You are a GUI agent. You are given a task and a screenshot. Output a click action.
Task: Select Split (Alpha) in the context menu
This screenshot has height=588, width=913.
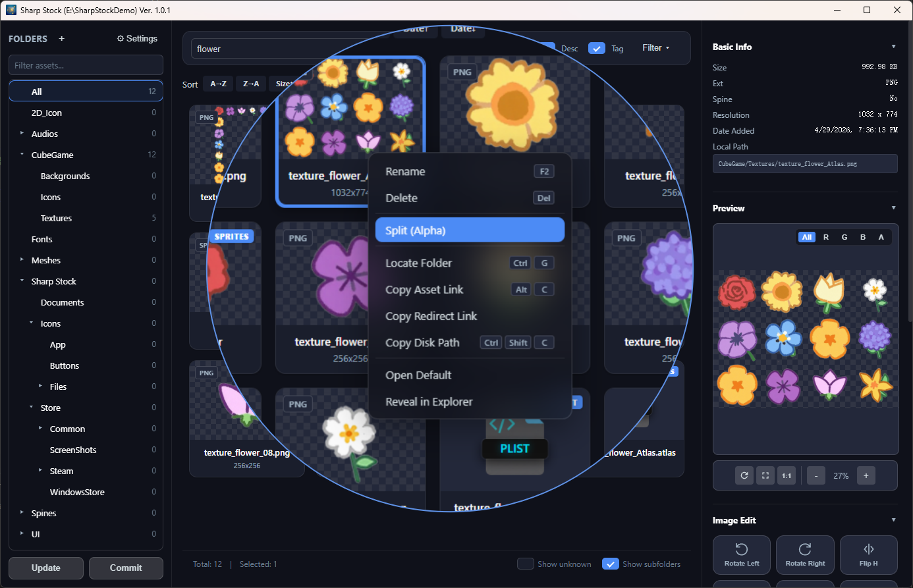point(470,230)
